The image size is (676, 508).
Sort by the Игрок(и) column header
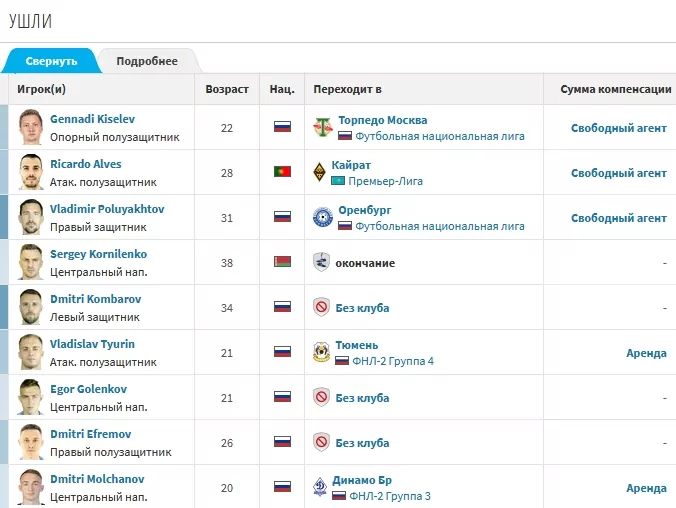tap(42, 89)
